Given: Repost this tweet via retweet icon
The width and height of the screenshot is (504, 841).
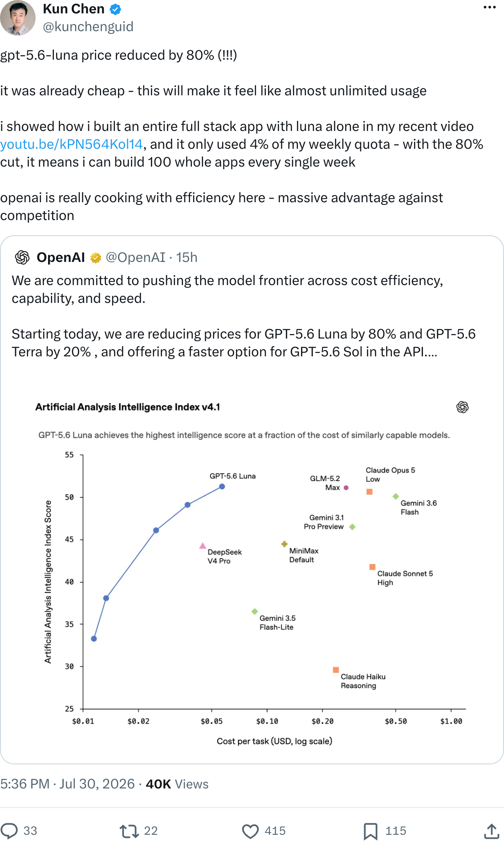Looking at the screenshot, I should [129, 831].
